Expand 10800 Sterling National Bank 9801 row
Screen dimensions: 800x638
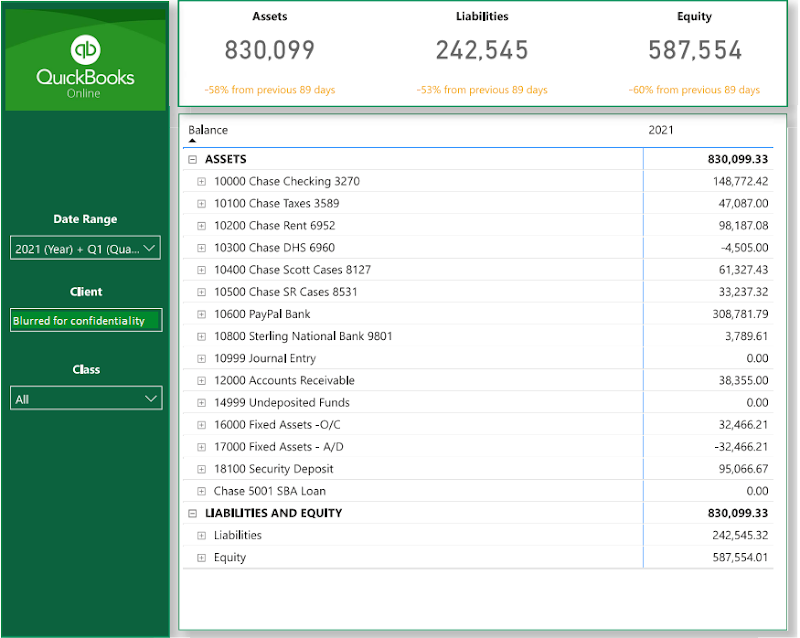click(202, 336)
